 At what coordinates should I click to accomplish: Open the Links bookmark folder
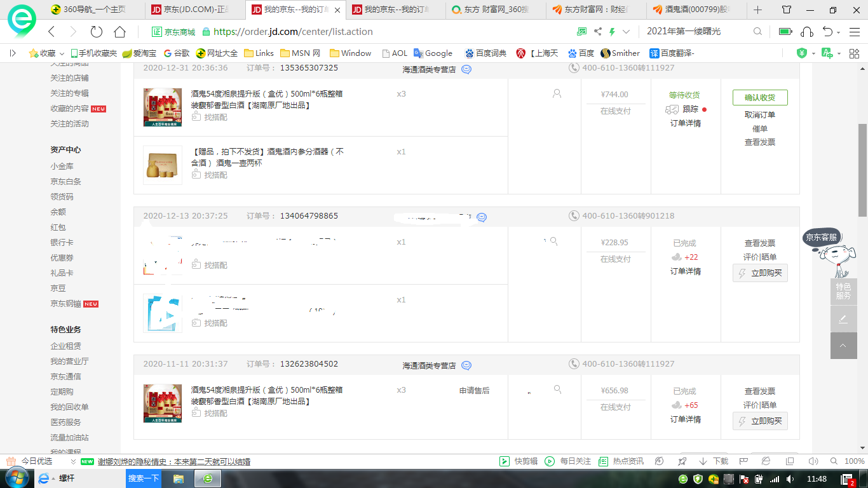(x=259, y=53)
